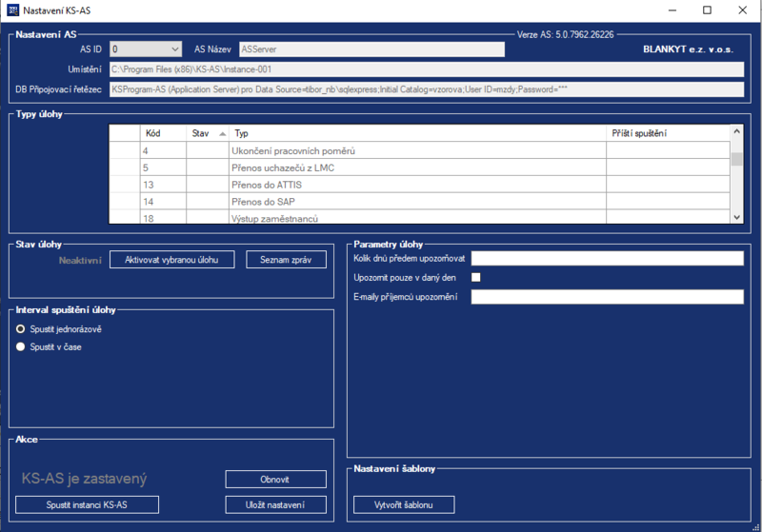Maximize the Nastavení KS-AS window
The height and width of the screenshot is (532, 762).
pyautogui.click(x=707, y=10)
